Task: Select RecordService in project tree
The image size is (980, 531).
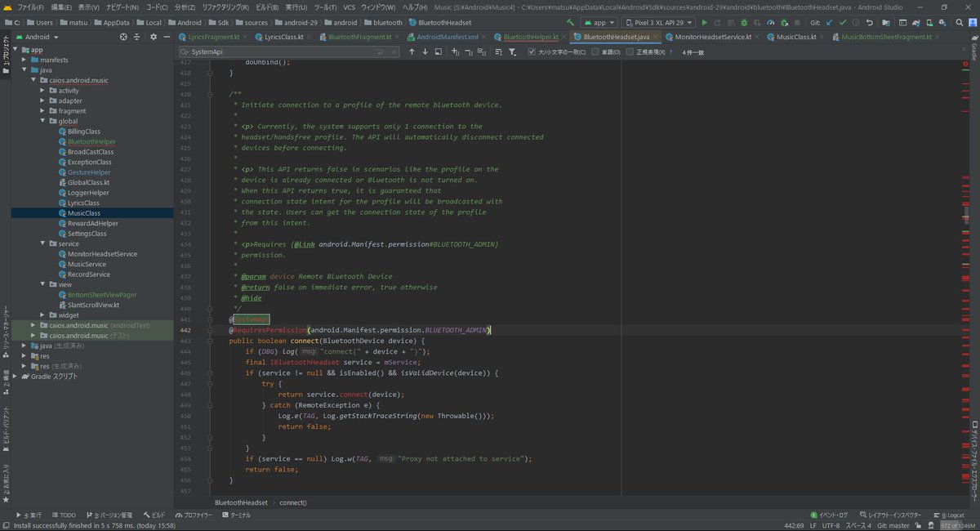Action: 88,274
